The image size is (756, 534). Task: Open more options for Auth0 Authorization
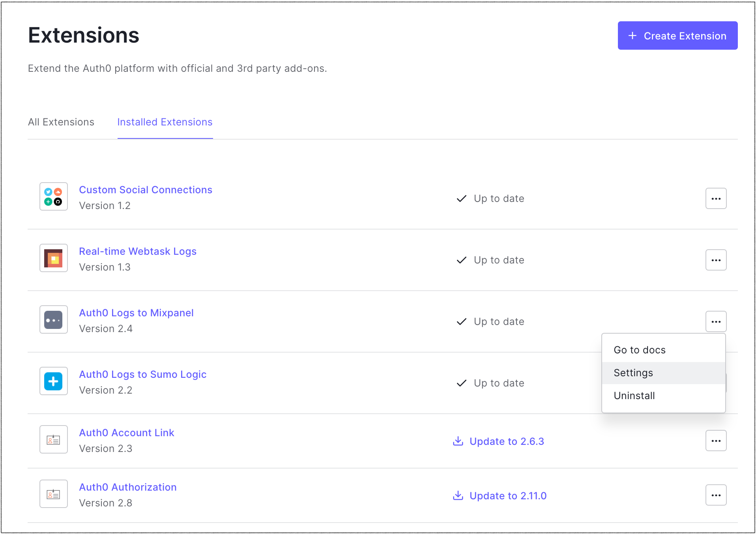pyautogui.click(x=716, y=495)
